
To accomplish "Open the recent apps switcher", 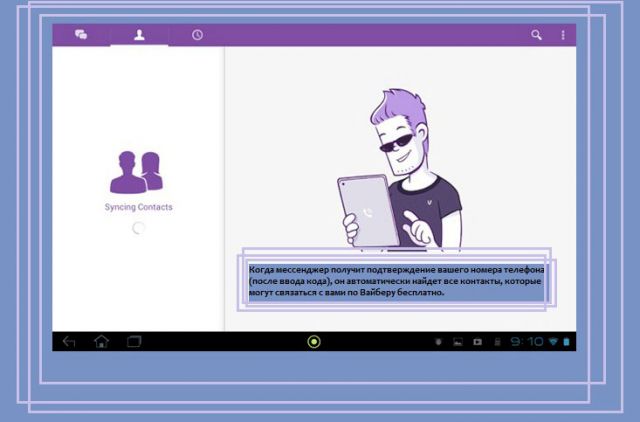I will tap(134, 341).
